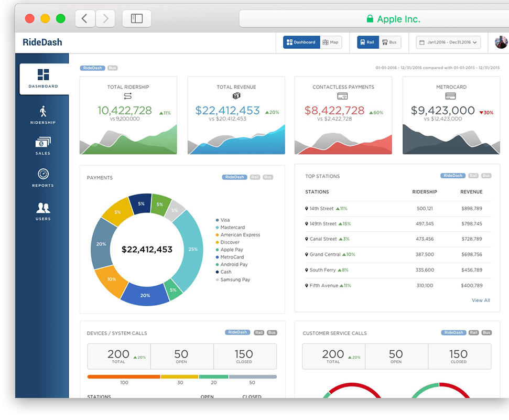Select the Dashboard tab in the header

point(301,42)
